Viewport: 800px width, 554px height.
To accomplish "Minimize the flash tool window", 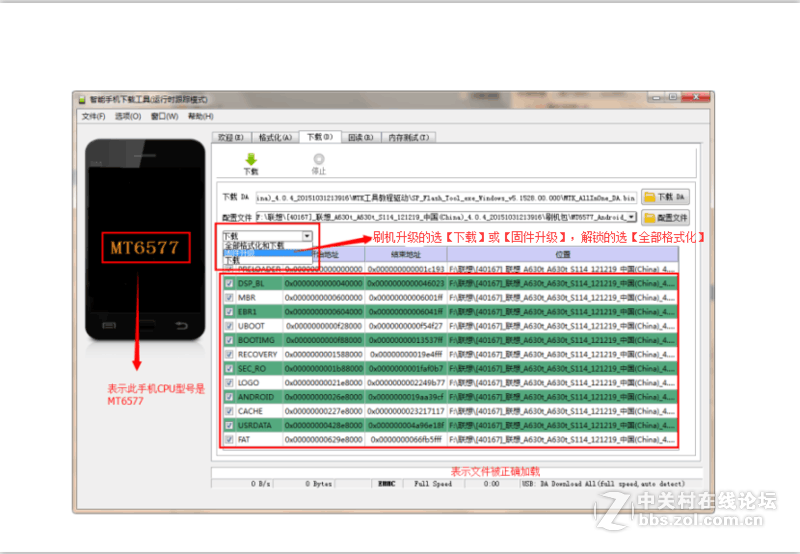I will click(656, 97).
